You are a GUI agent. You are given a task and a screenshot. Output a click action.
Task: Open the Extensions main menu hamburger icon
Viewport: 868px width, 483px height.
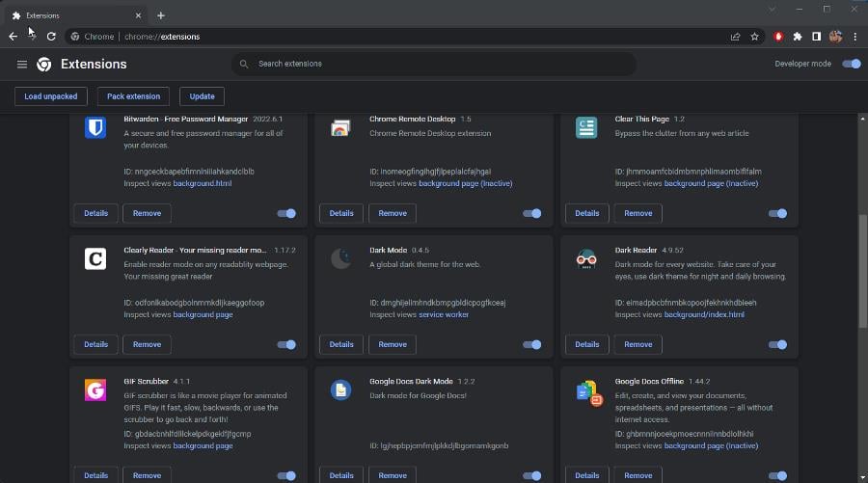point(21,65)
